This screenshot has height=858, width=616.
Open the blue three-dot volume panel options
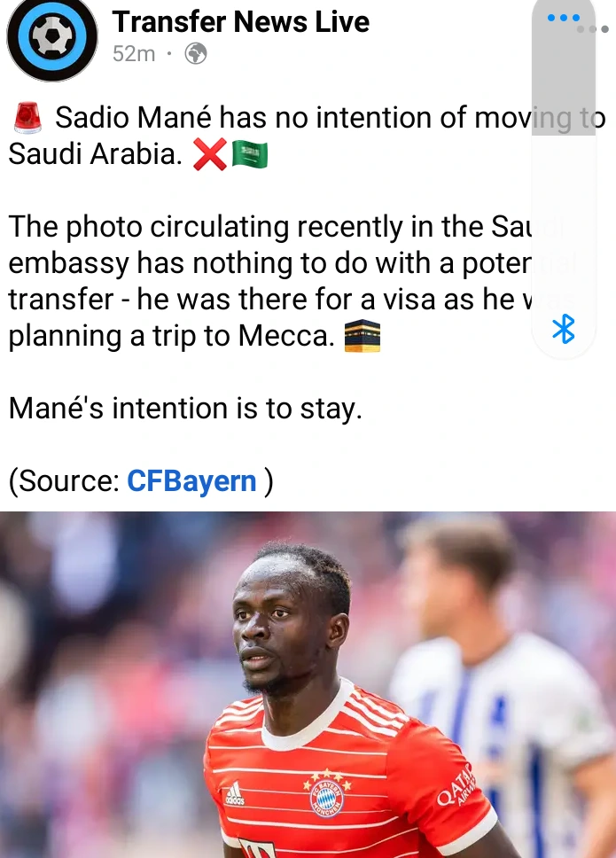564,18
